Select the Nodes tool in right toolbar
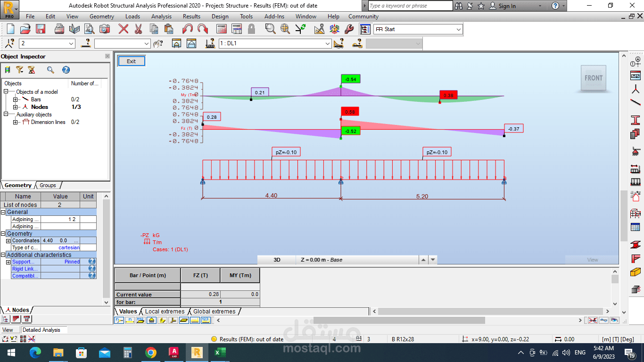The height and width of the screenshot is (362, 644). coord(636,90)
